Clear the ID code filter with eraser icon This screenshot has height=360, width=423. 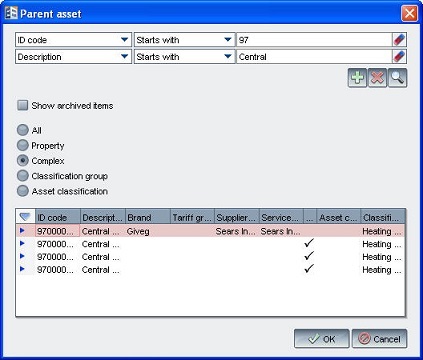pyautogui.click(x=399, y=40)
